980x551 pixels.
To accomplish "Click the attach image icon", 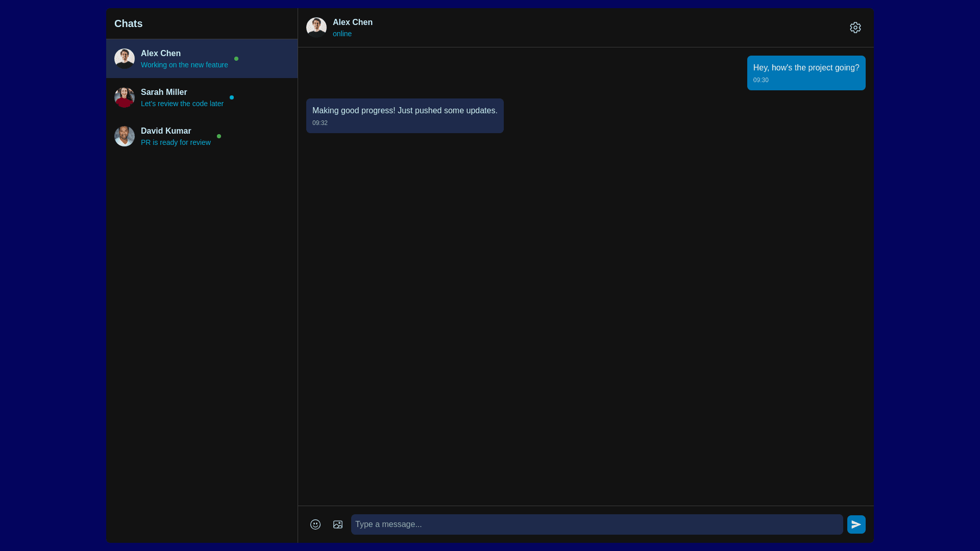I will click(338, 524).
